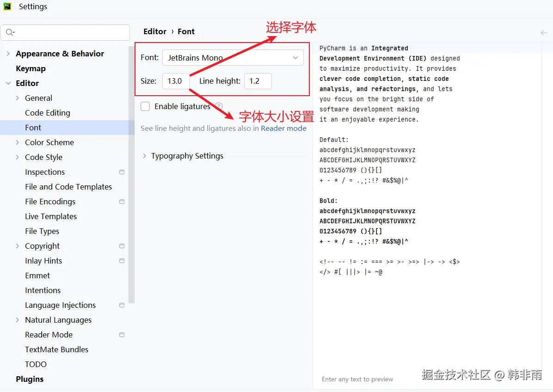Collapse the Editor section chevron
This screenshot has width=553, height=392.
pyautogui.click(x=8, y=83)
